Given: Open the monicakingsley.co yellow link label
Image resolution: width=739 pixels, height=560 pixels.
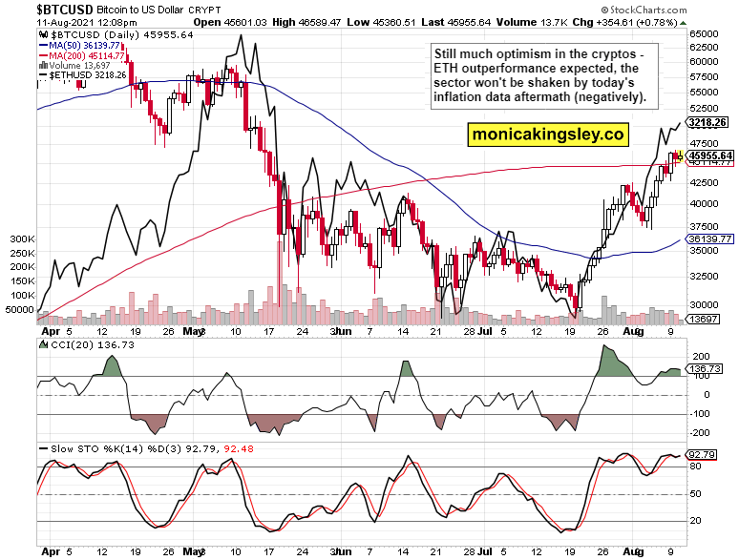Looking at the screenshot, I should (548, 135).
